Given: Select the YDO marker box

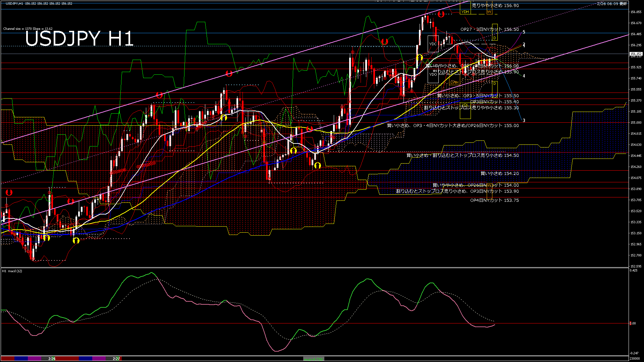Looking at the screenshot, I should tap(433, 74).
